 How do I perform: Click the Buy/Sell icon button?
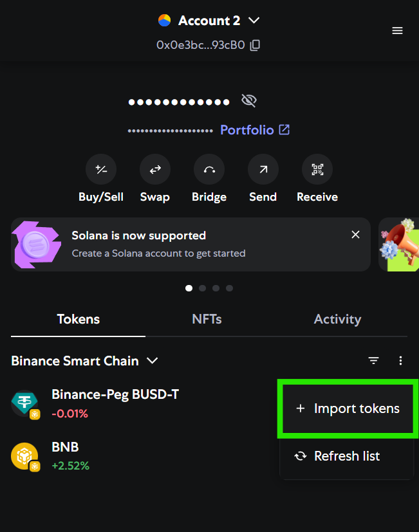[101, 170]
